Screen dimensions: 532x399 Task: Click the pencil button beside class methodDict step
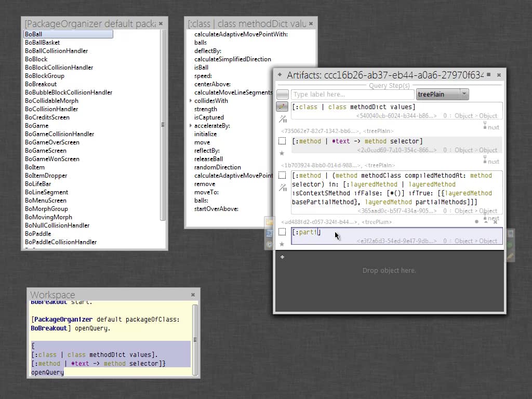click(282, 107)
